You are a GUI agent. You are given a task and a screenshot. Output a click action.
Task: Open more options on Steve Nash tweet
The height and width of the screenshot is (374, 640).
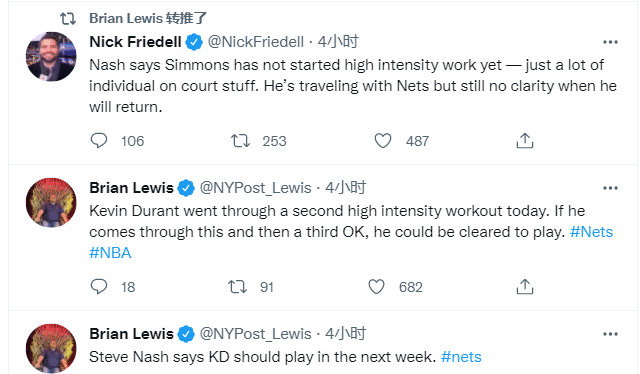610,334
